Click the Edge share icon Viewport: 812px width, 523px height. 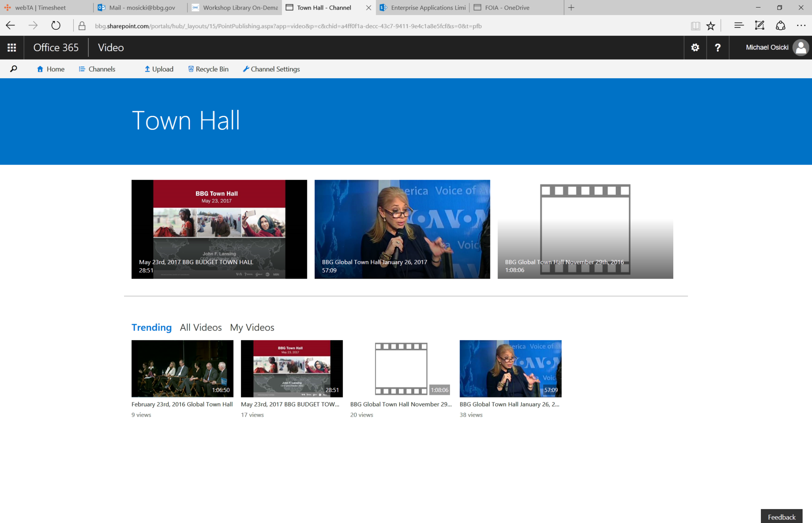(780, 26)
